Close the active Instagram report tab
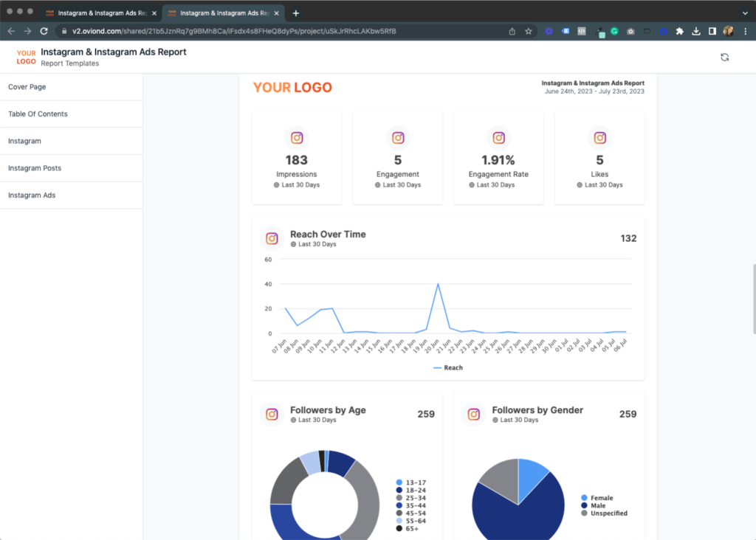The height and width of the screenshot is (540, 756). click(x=276, y=13)
